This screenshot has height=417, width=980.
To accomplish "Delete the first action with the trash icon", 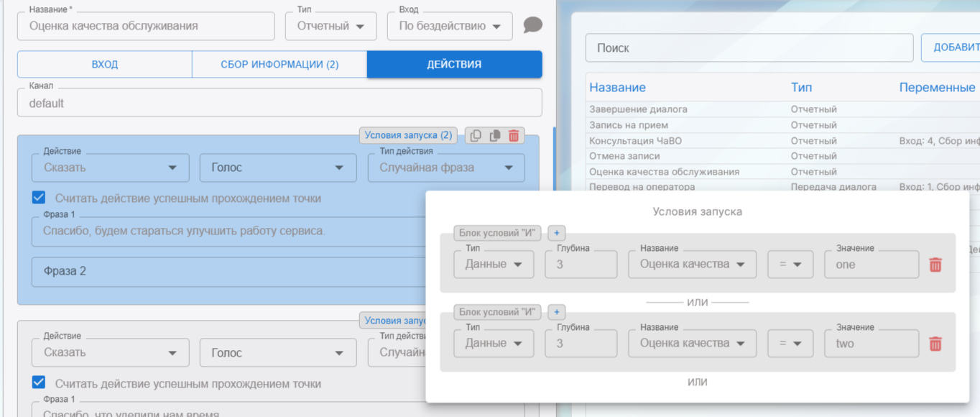I will [514, 135].
